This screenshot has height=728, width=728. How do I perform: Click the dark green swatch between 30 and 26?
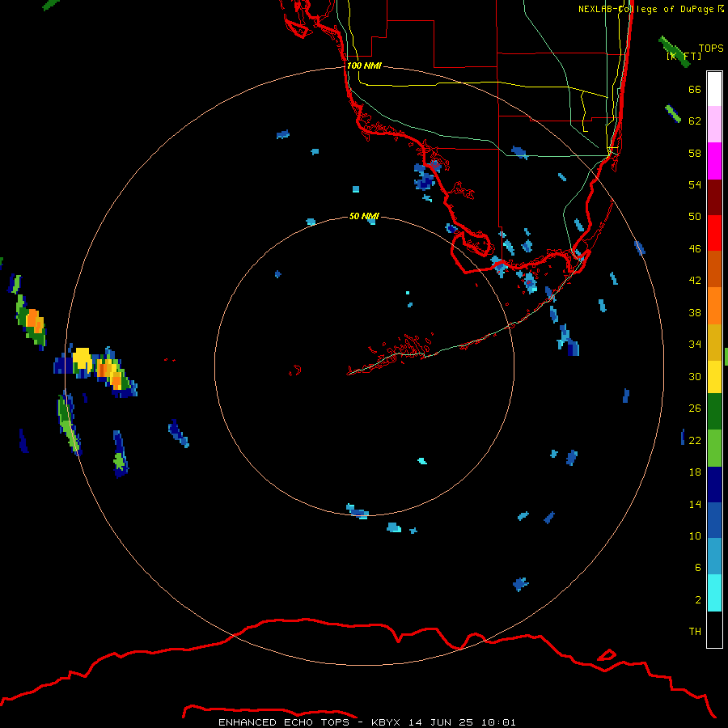click(x=714, y=412)
